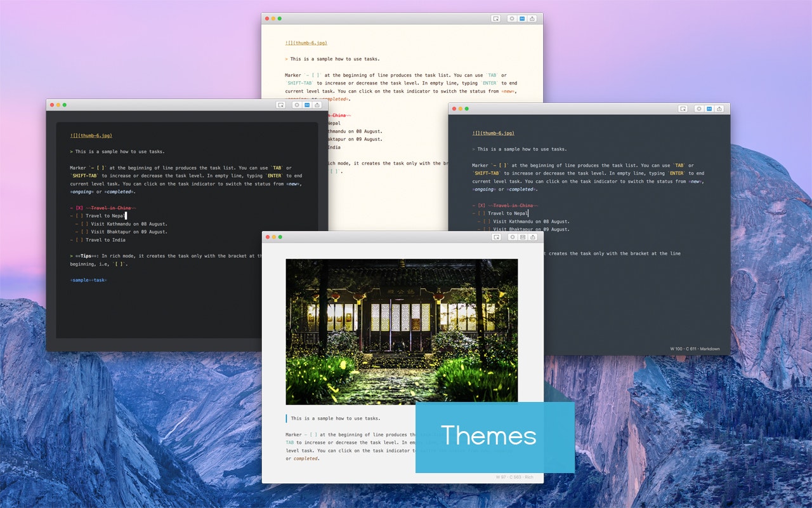
Task: Click the 'ongoing' italic word in the black window
Action: tap(83, 191)
